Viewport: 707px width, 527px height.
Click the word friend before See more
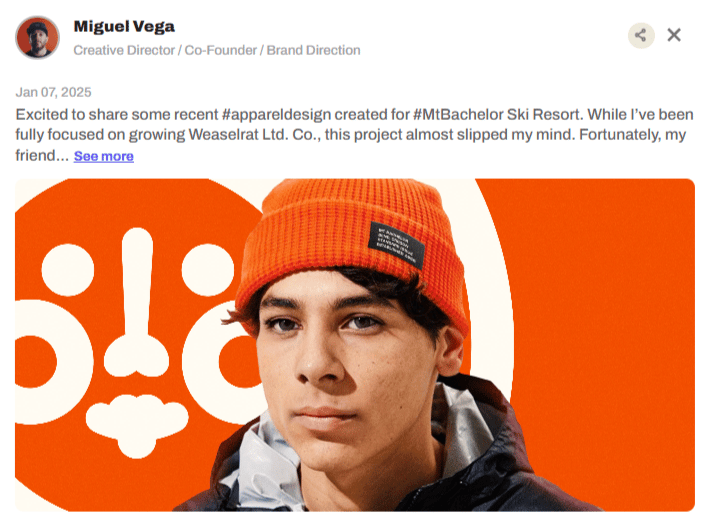pyautogui.click(x=35, y=156)
